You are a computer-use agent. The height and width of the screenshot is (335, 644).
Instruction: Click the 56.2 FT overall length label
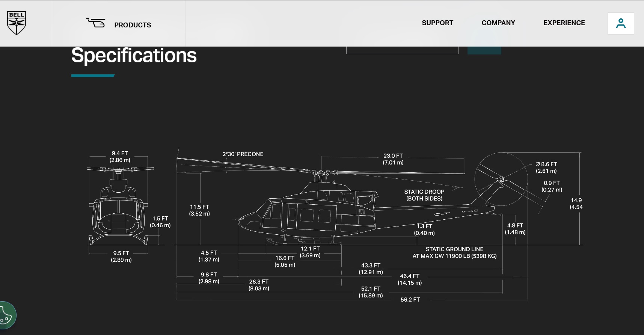click(x=410, y=300)
